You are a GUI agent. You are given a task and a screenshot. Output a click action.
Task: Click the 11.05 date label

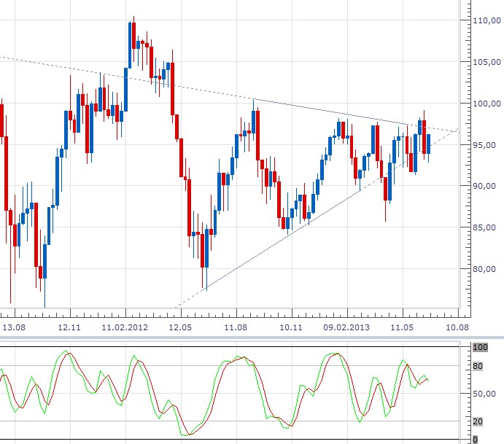tap(402, 327)
